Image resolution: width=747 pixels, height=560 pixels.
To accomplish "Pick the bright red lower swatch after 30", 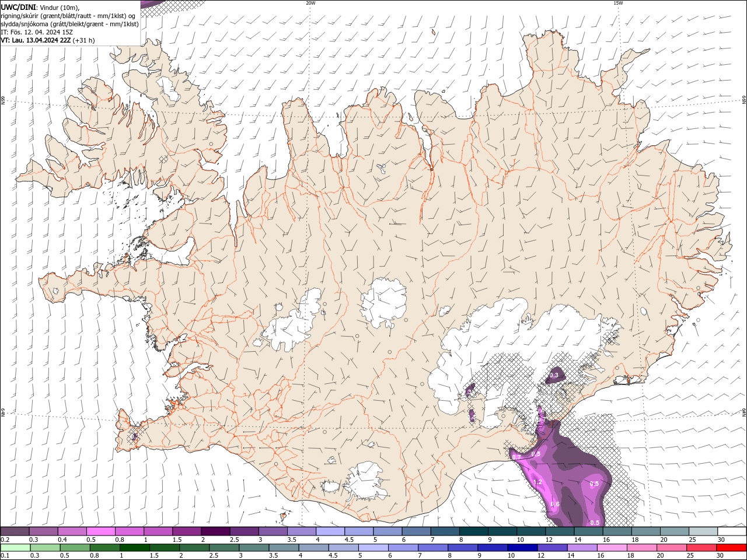I will click(731, 548).
